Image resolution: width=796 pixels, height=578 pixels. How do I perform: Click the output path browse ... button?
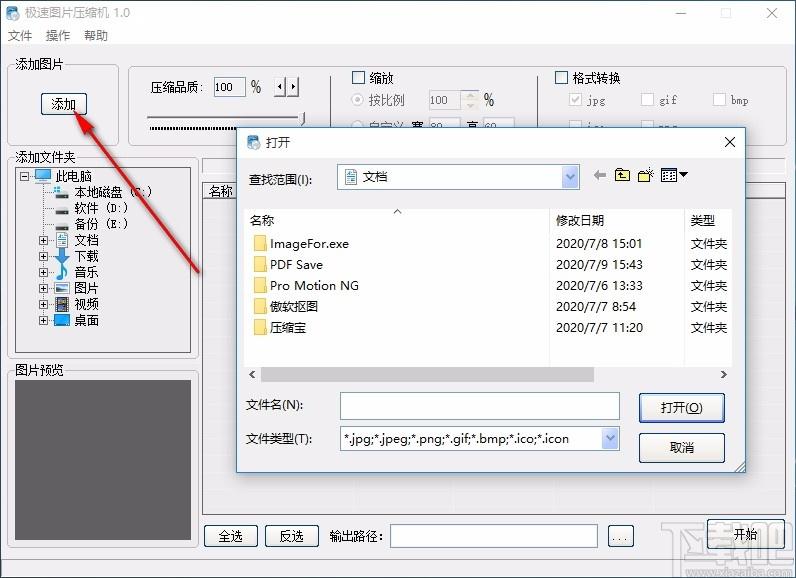(x=620, y=536)
